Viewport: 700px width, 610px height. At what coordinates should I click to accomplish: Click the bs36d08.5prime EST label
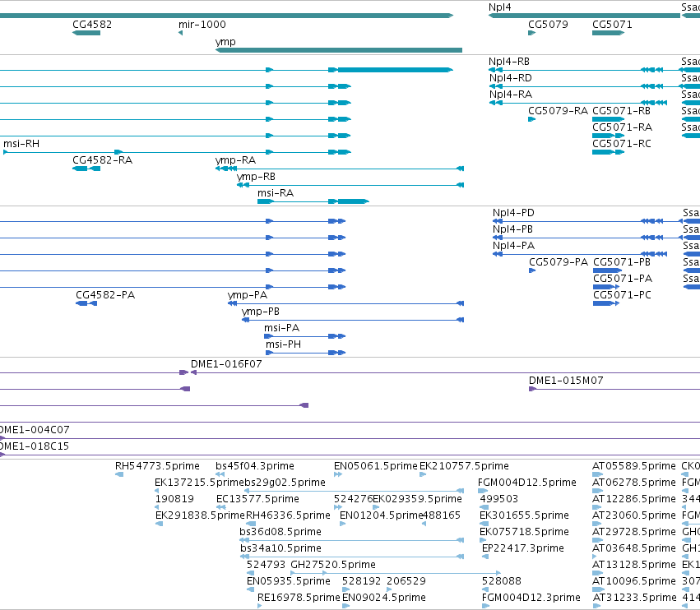[x=280, y=532]
